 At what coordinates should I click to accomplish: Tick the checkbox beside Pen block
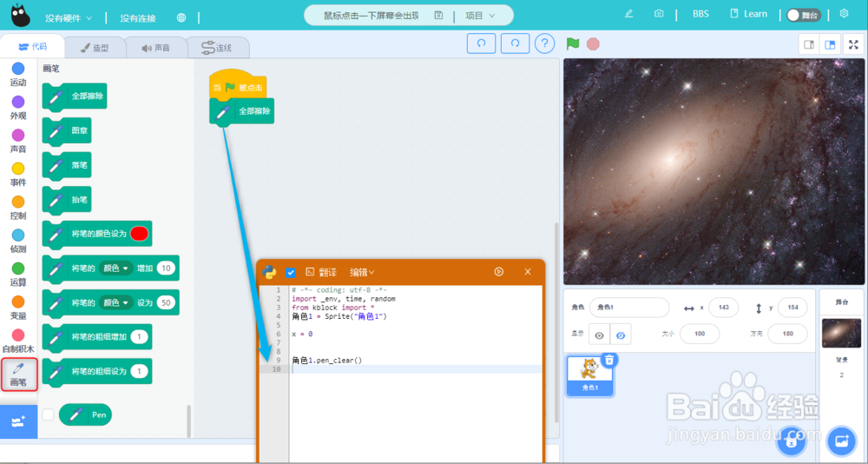pos(48,414)
